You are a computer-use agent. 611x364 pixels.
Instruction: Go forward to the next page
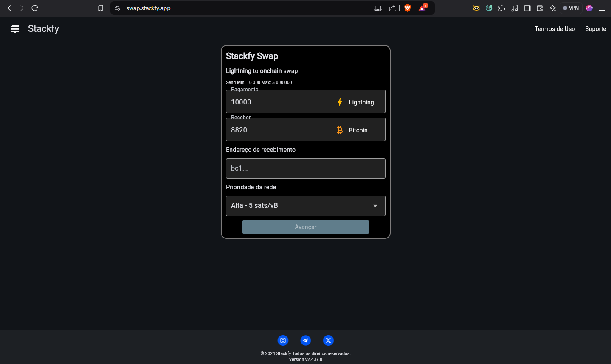tap(22, 8)
